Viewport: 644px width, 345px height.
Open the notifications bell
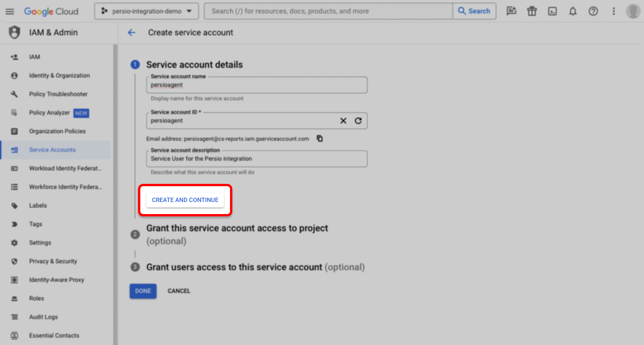(573, 12)
